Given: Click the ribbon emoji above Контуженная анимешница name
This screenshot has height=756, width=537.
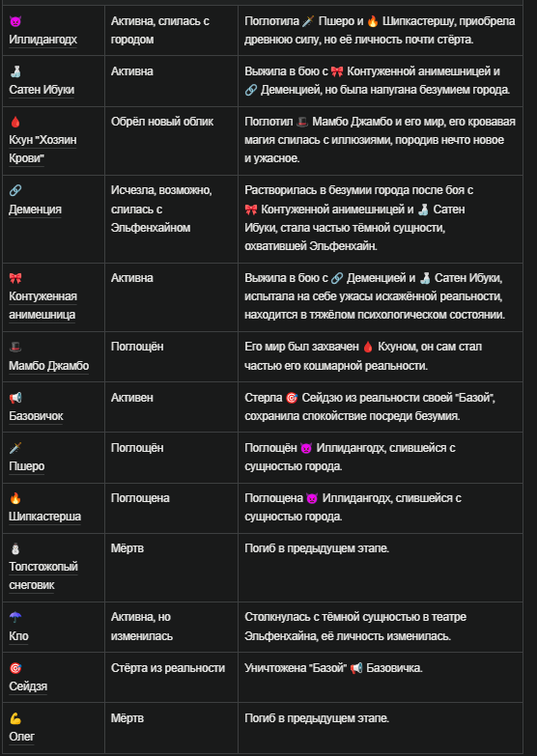Looking at the screenshot, I should (15, 278).
